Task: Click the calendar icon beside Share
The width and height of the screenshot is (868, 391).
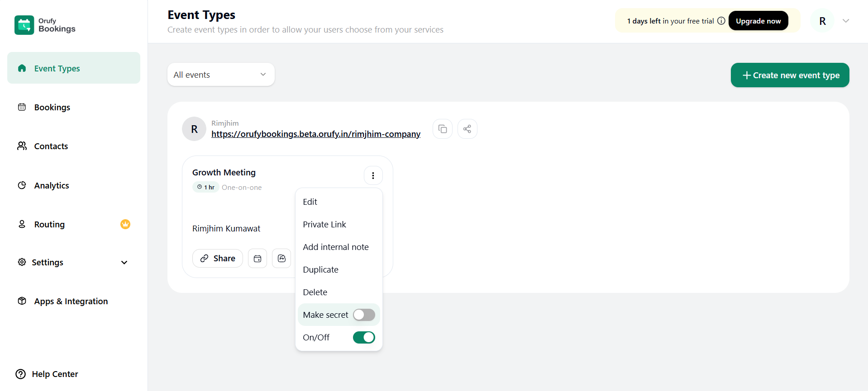Action: pos(258,258)
